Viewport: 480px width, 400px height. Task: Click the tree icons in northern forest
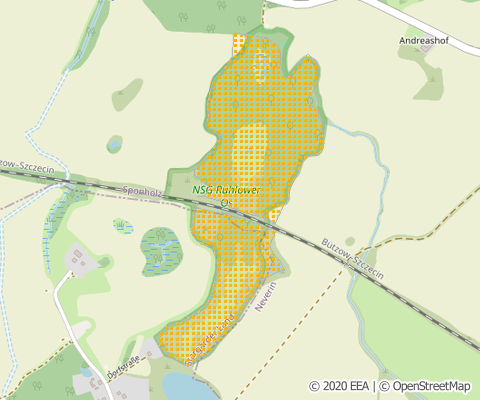click(x=211, y=17)
